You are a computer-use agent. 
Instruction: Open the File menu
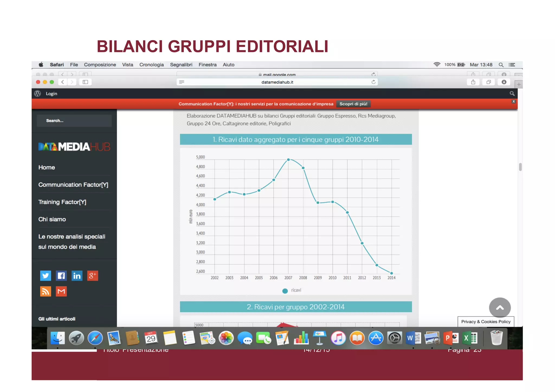74,65
